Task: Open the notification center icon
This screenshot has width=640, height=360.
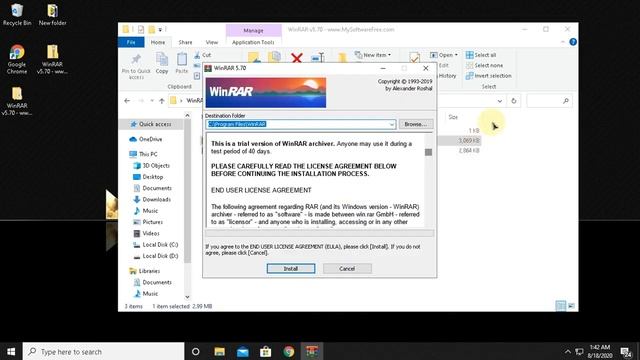Action: [x=626, y=351]
